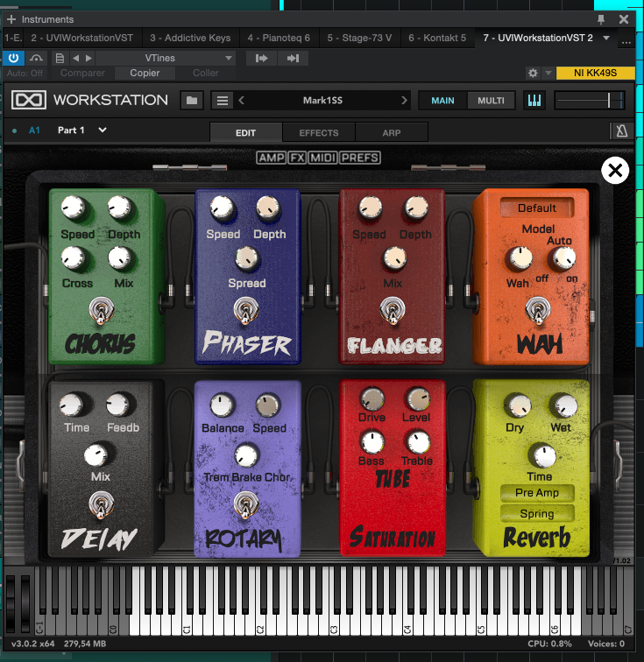Image resolution: width=644 pixels, height=662 pixels.
Task: Switch to MAIN view
Action: pos(442,101)
